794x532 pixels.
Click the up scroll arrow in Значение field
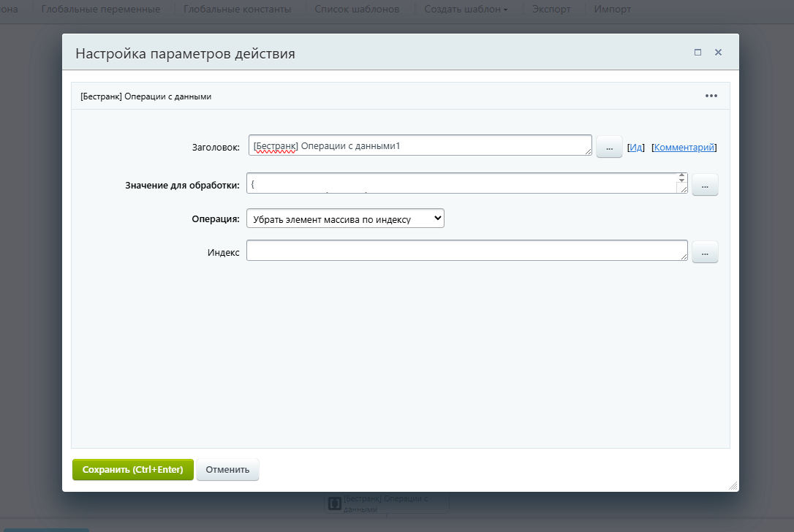pyautogui.click(x=681, y=175)
